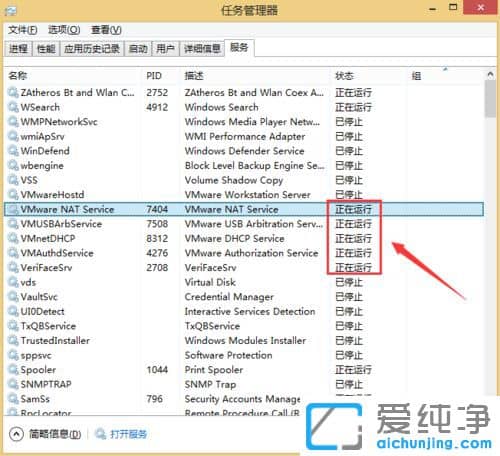The height and width of the screenshot is (456, 500).
Task: Click the gear icon beside wbengine
Action: click(x=13, y=166)
